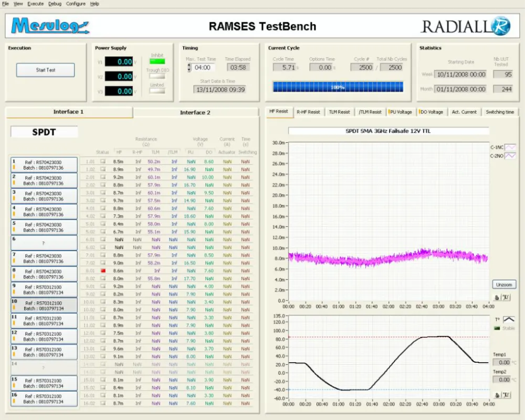Open the File menu
The width and height of the screenshot is (525, 420).
tap(6, 4)
